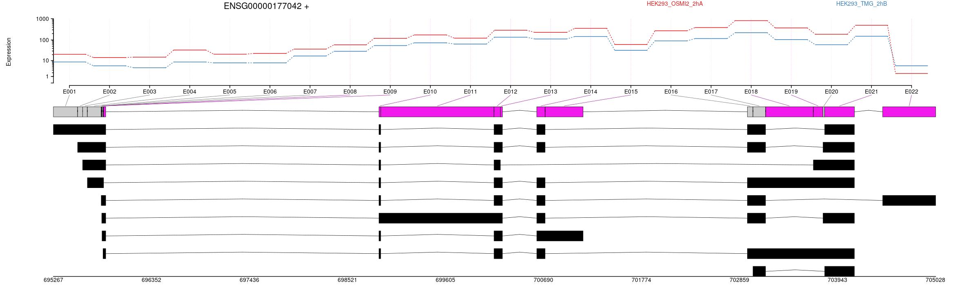Click genomic coordinate 705028
The image size is (980, 286).
(935, 280)
